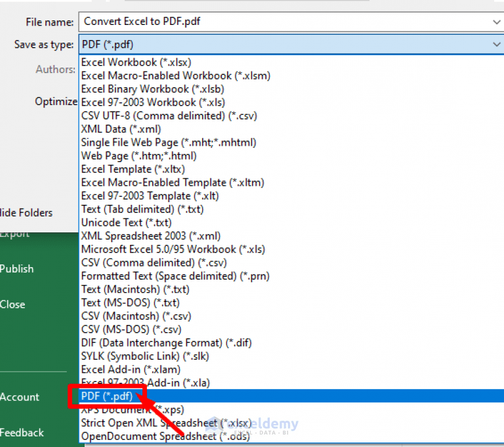Choose Text (MS-DOS) (*.txt)
Screen dimensions: 504x447
pos(291,303)
